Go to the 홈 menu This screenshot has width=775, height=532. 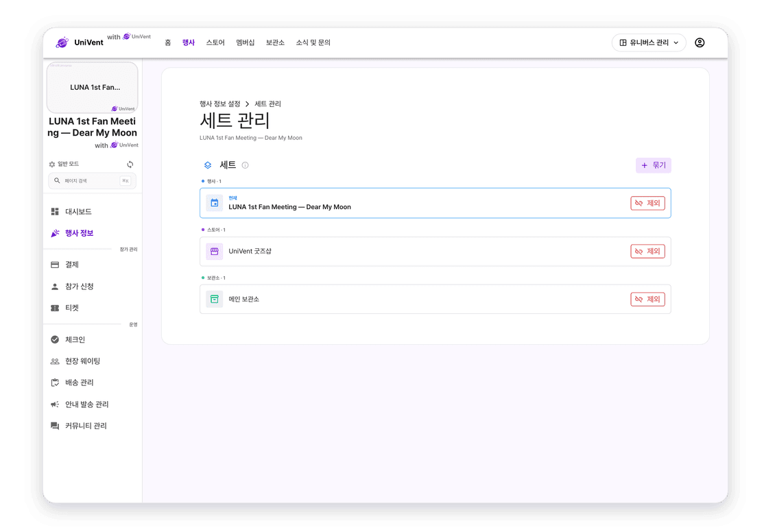coord(168,43)
